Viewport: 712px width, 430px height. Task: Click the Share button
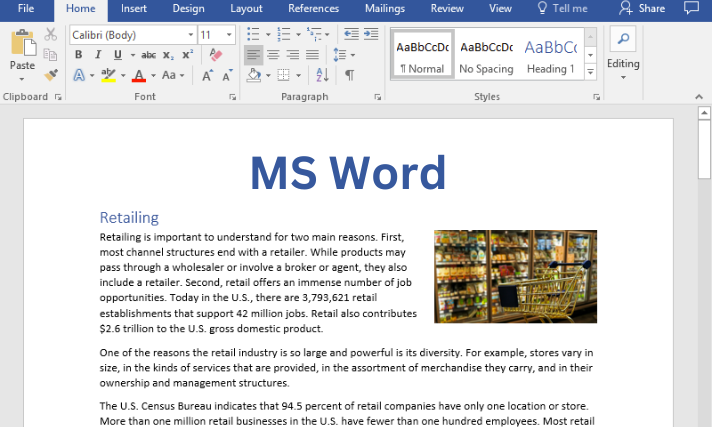click(642, 9)
